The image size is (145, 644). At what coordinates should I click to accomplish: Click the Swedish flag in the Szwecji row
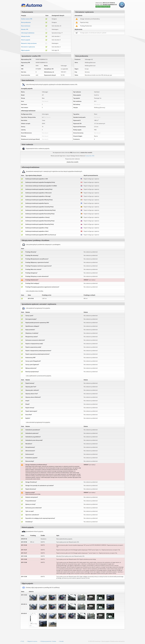click(81, 217)
